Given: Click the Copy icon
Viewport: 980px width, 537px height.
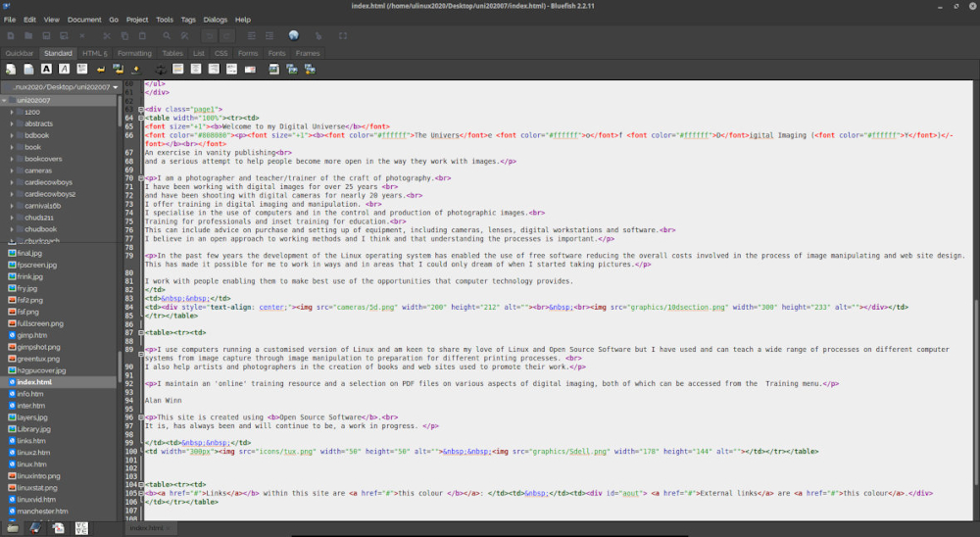Looking at the screenshot, I should [x=124, y=35].
